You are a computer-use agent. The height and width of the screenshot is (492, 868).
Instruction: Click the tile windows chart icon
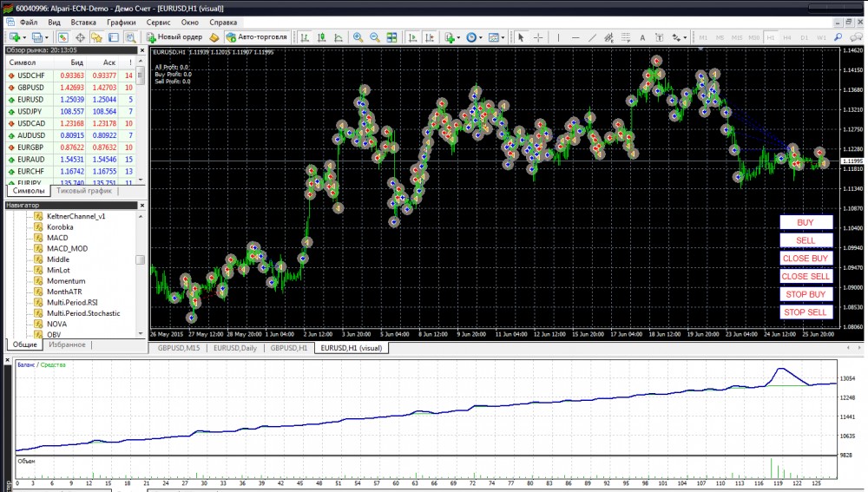tap(391, 37)
